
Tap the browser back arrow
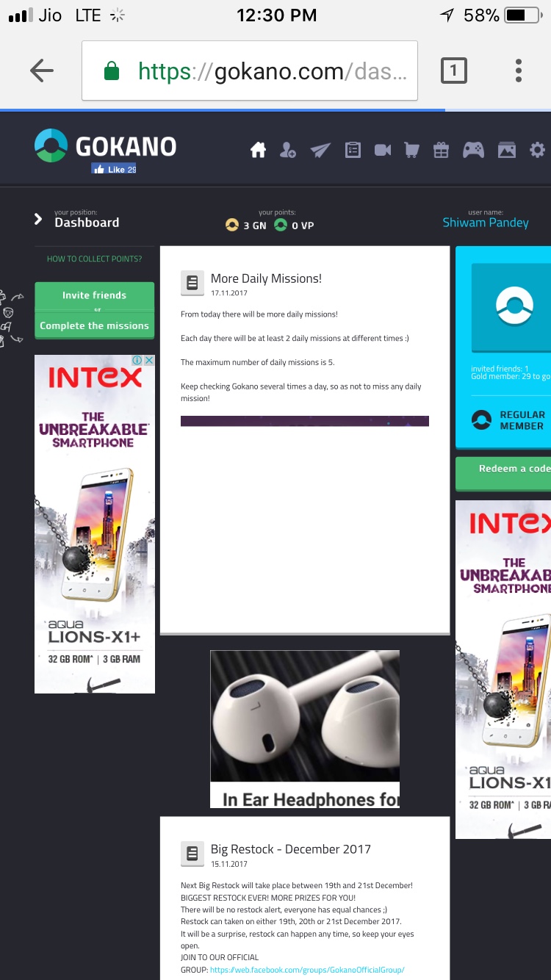click(x=42, y=71)
